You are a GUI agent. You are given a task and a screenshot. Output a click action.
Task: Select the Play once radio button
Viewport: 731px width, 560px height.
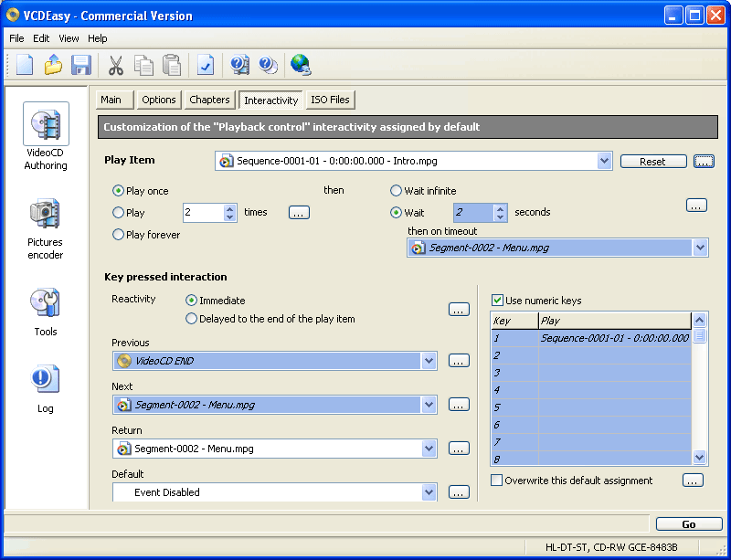[x=118, y=191]
